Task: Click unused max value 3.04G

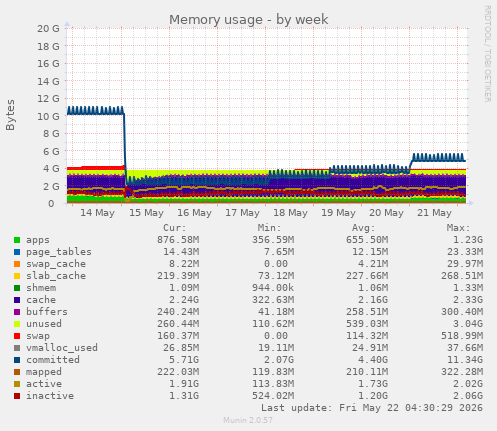Action: tap(468, 324)
